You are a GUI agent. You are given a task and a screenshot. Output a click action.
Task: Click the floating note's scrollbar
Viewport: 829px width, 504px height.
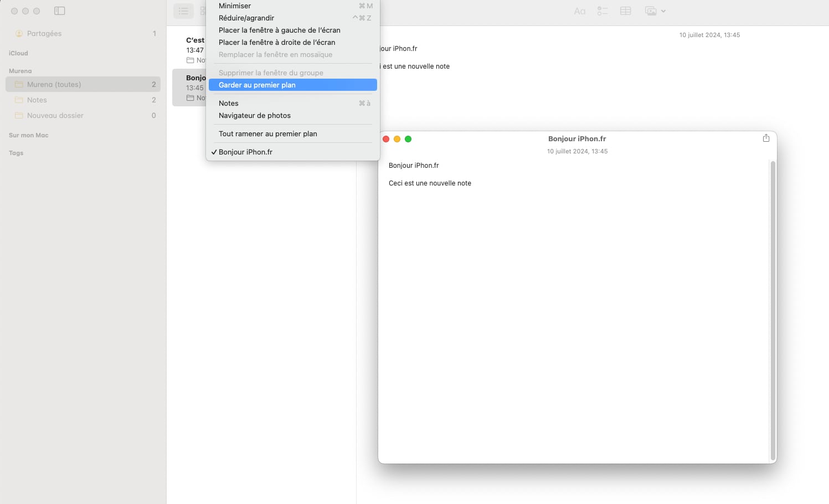773,310
